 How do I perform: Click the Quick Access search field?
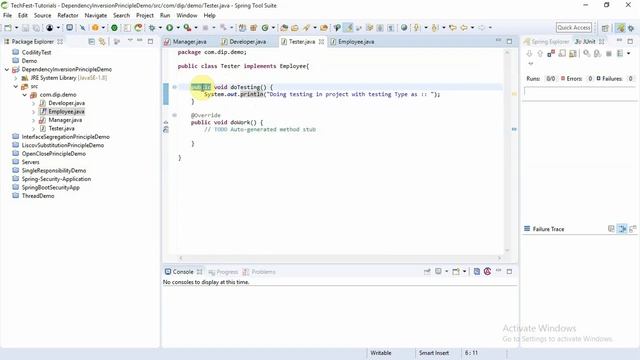coord(574,28)
